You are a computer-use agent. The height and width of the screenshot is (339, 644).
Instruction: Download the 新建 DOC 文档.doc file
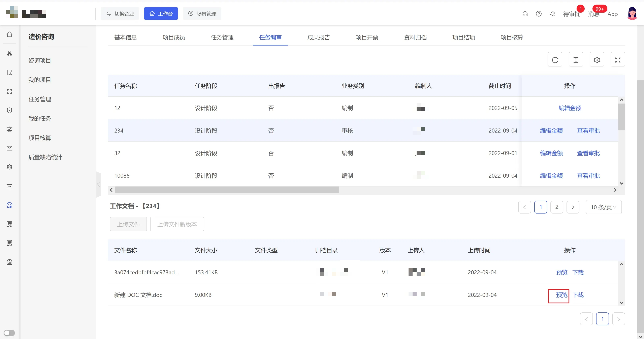pos(578,295)
